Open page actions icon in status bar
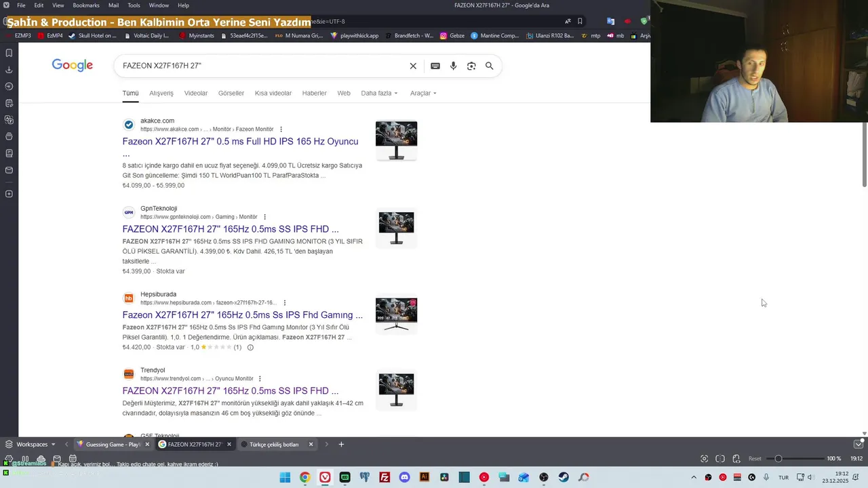The width and height of the screenshot is (868, 488). click(736, 459)
